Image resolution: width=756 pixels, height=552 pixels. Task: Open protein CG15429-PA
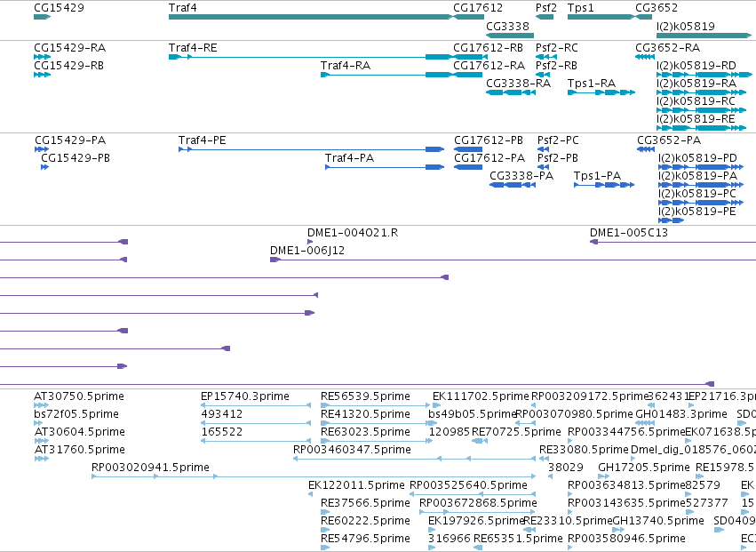tap(42, 149)
